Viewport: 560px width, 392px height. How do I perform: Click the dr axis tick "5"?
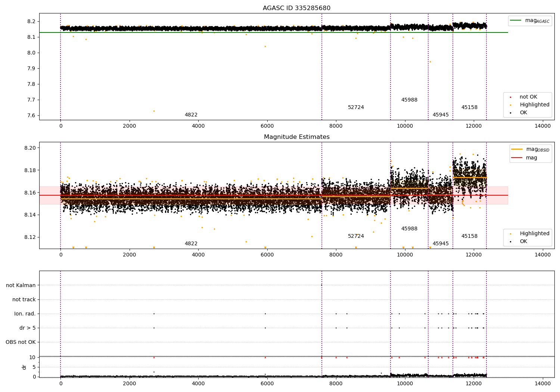(34, 367)
